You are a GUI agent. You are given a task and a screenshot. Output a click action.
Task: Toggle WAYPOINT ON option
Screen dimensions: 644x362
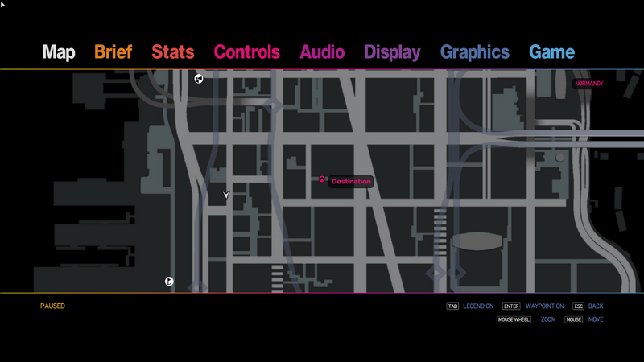click(545, 306)
